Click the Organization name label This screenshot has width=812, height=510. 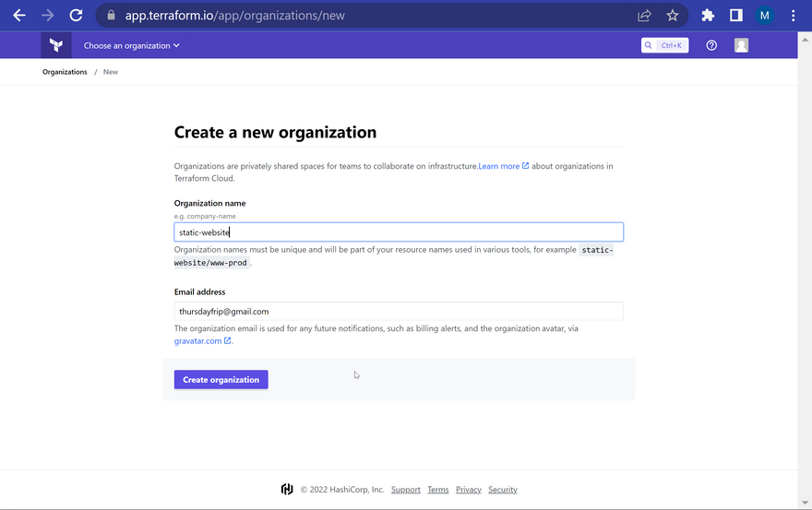[209, 204]
